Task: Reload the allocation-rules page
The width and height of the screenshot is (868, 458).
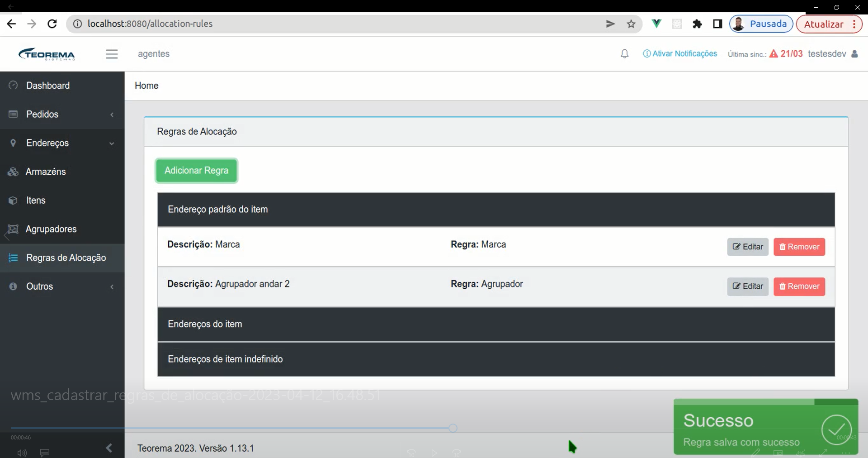Action: pyautogui.click(x=52, y=24)
